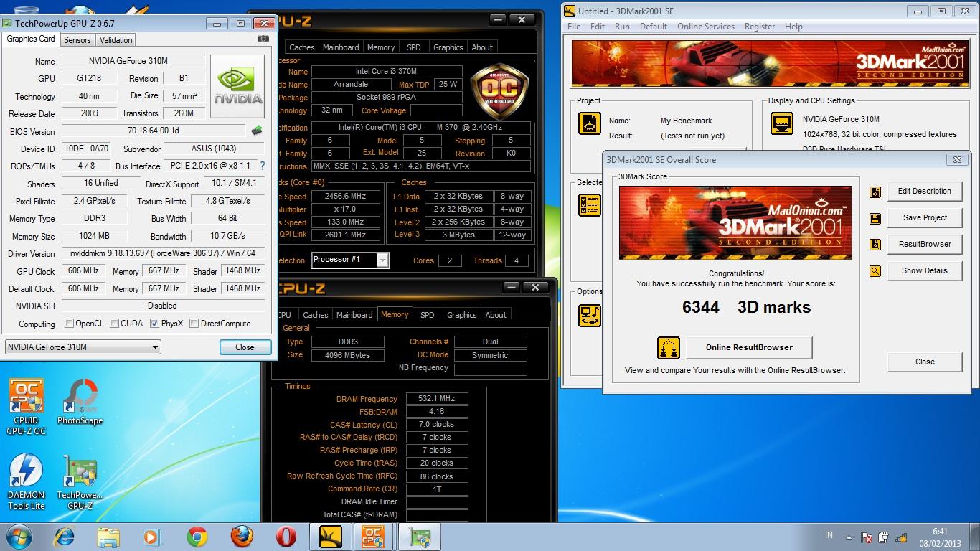Switch to the GPU-Z taskbar button
Viewport: 980px width, 551px height.
click(x=418, y=537)
